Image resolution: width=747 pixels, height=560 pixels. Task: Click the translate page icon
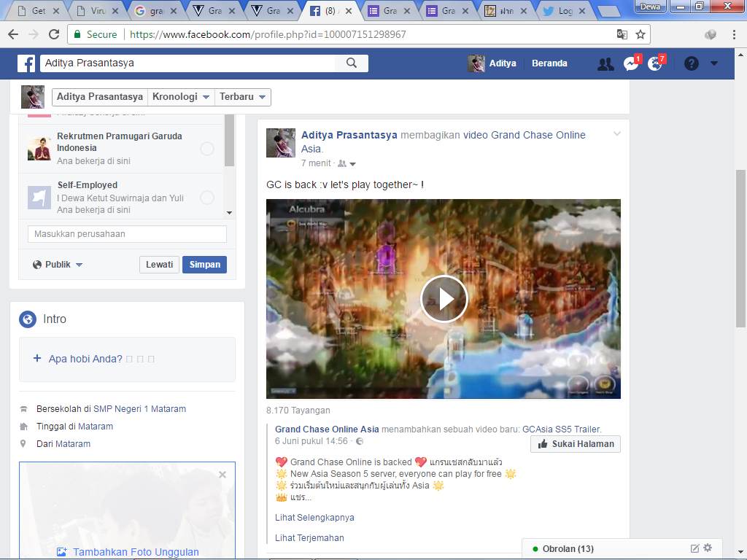pyautogui.click(x=622, y=34)
